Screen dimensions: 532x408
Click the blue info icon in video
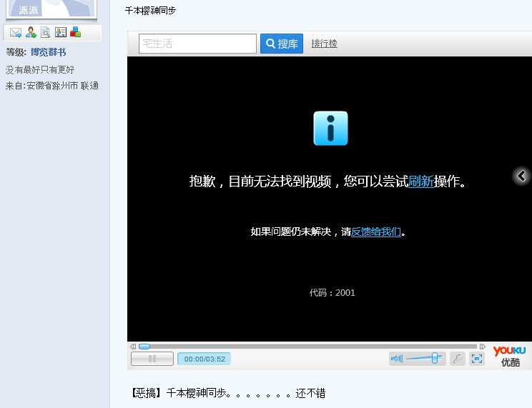(x=331, y=128)
